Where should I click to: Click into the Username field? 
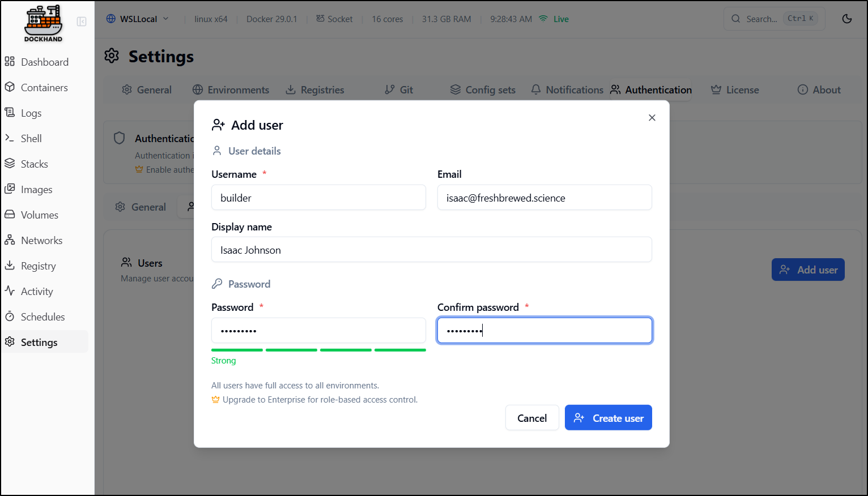(318, 198)
